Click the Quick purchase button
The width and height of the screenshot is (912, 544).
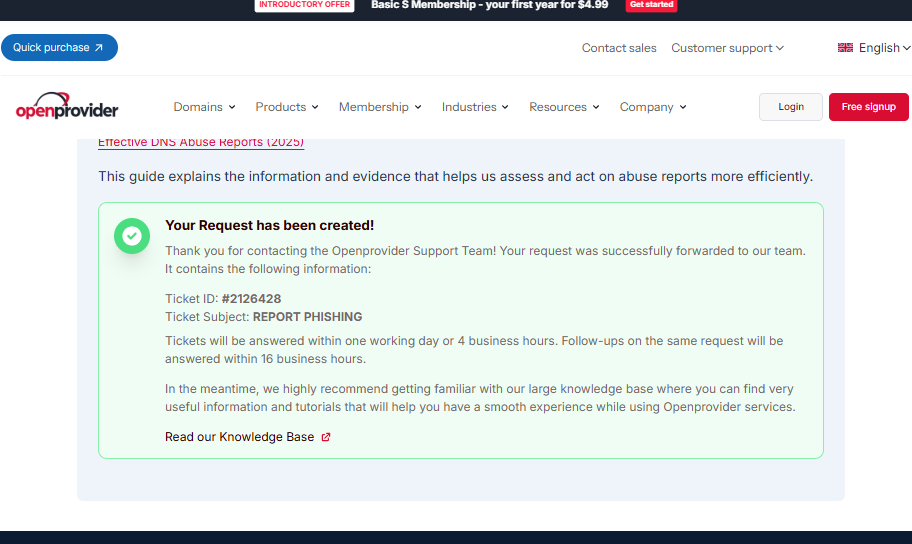pos(59,48)
